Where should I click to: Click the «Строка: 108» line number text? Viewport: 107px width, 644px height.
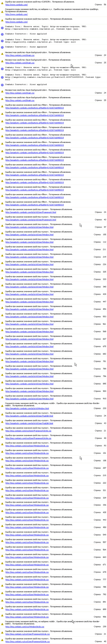coord(100,460)
